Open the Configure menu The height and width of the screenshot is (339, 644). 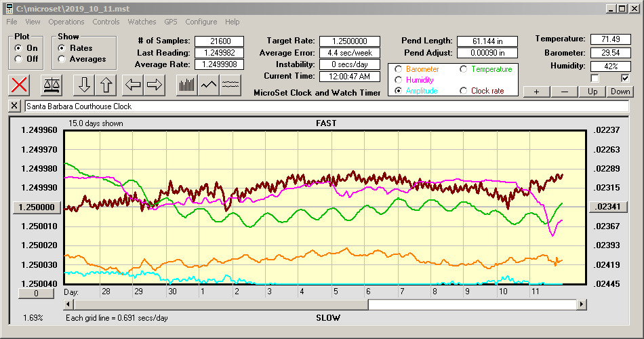[x=201, y=22]
